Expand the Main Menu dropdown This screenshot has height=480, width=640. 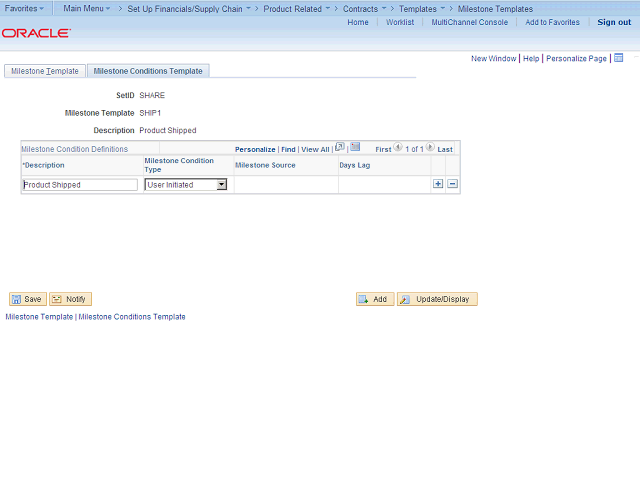pyautogui.click(x=87, y=8)
